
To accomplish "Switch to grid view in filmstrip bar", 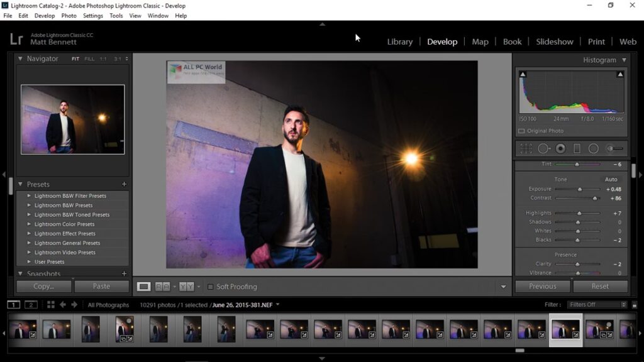I will 51,305.
